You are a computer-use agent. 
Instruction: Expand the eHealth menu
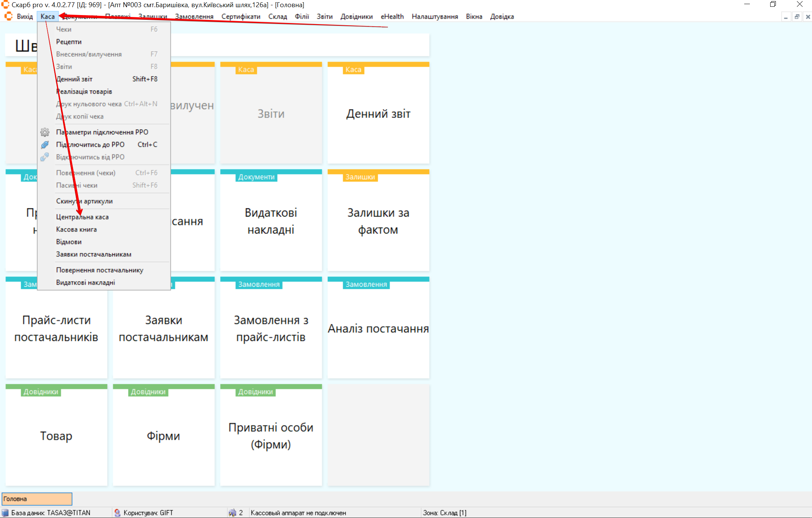click(392, 17)
